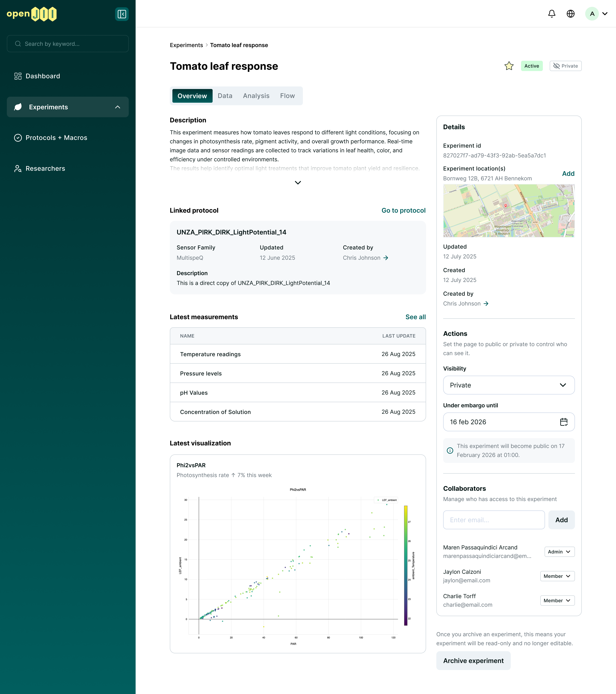This screenshot has height=694, width=616.
Task: Click the globe language icon
Action: point(571,13)
